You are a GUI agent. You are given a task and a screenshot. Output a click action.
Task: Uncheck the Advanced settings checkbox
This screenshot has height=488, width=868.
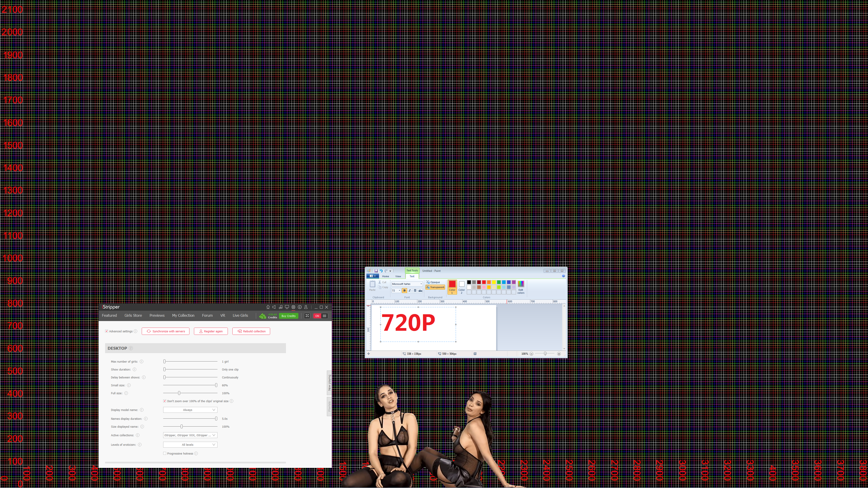(106, 331)
